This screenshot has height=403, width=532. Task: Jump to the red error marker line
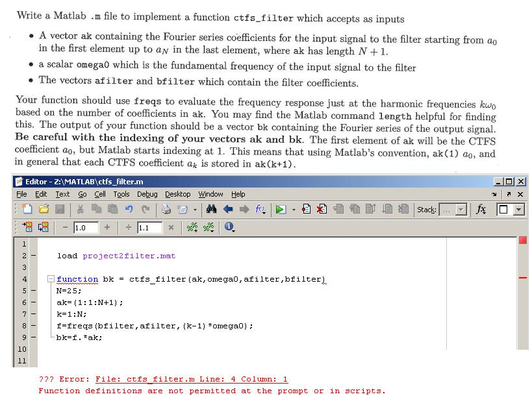click(x=523, y=278)
